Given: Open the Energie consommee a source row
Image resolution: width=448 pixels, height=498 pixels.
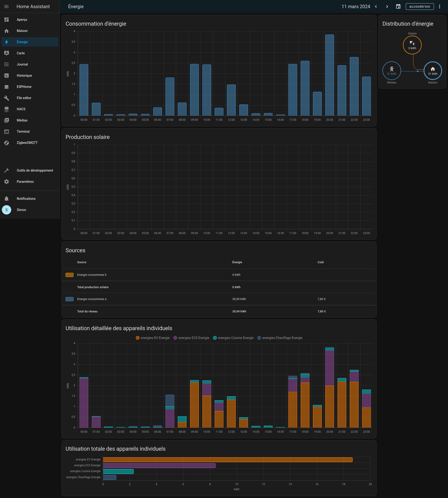Looking at the screenshot, I should pyautogui.click(x=219, y=299).
